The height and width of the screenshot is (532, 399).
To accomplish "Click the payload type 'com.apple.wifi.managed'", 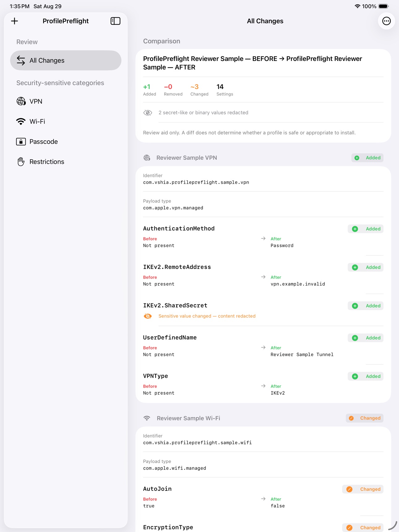I will pos(174,468).
